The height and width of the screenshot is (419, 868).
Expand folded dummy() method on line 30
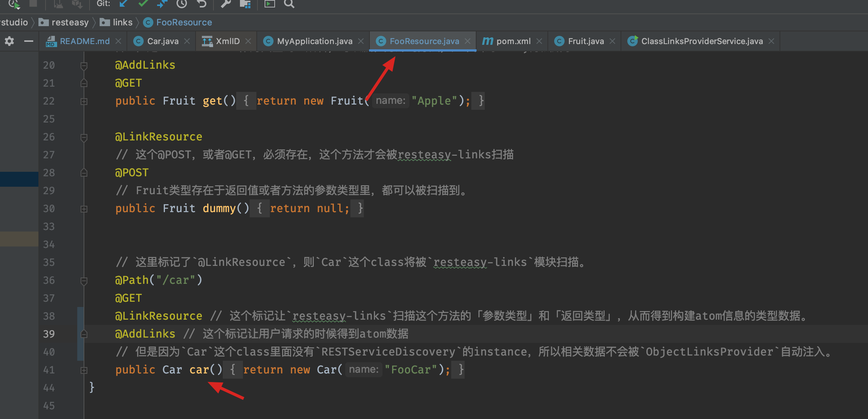pyautogui.click(x=84, y=209)
